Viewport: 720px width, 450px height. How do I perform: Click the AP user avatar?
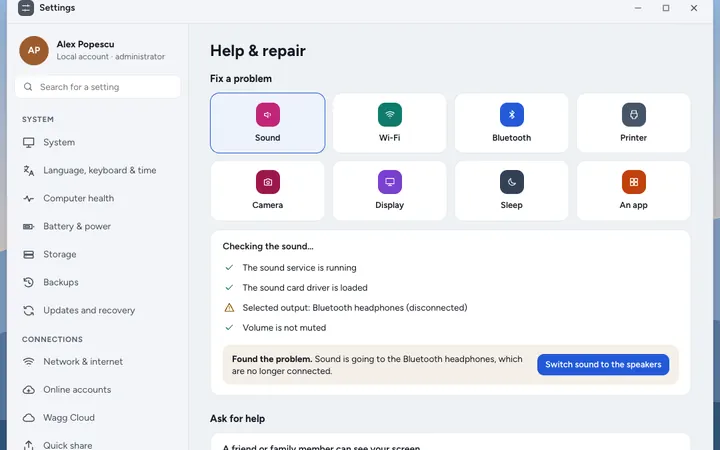[34, 51]
